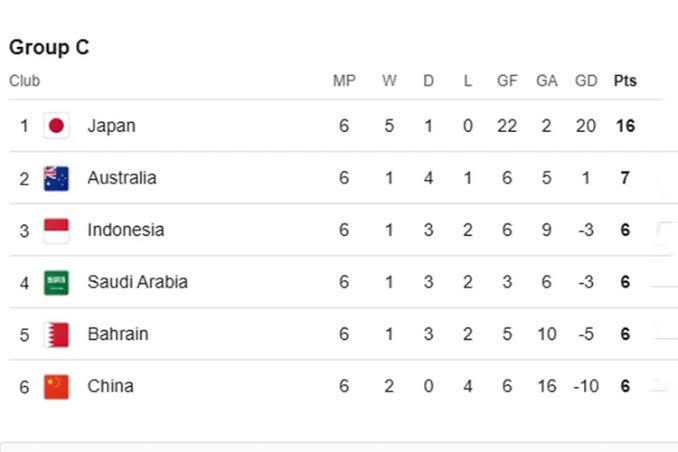Open the Bahrain team name

tap(117, 334)
